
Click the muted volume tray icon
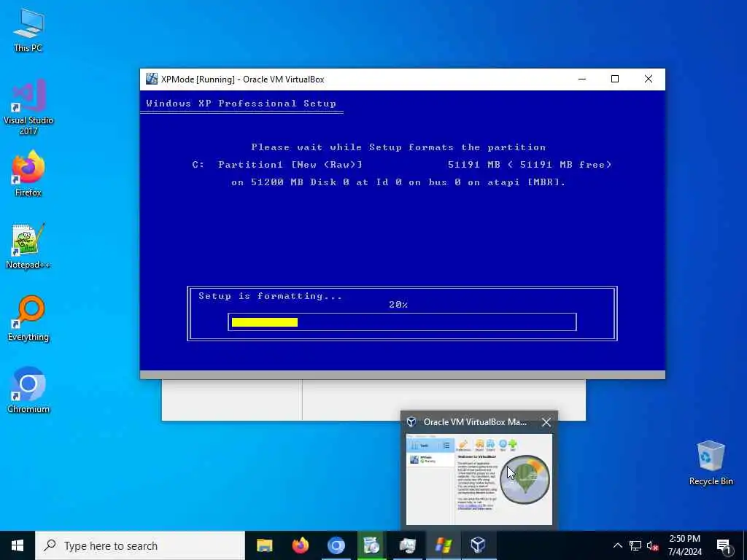653,545
